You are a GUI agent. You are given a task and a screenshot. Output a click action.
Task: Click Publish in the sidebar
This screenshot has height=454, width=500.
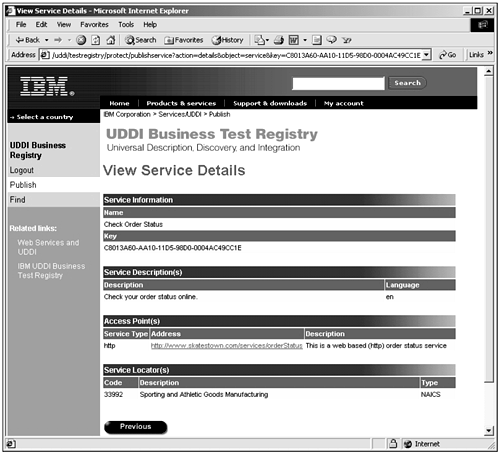click(x=23, y=185)
